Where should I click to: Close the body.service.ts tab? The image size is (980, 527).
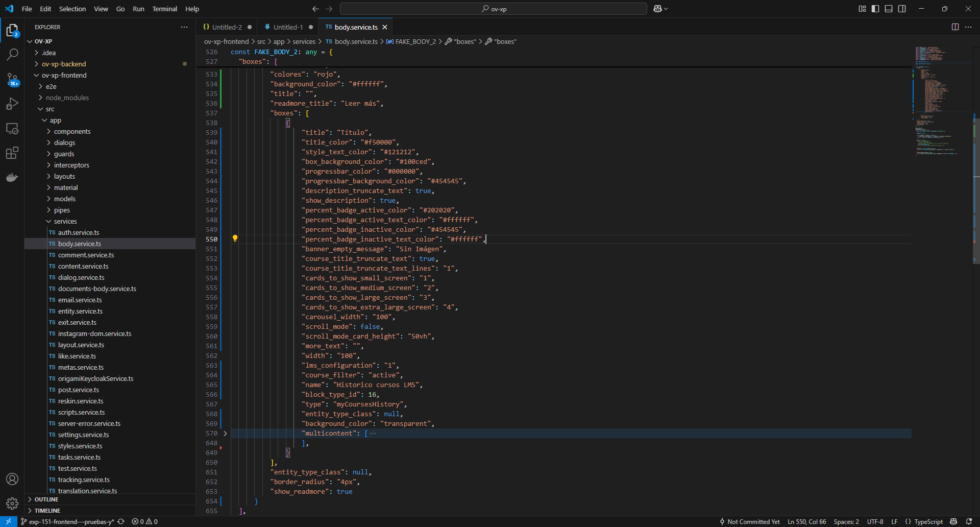[x=385, y=27]
